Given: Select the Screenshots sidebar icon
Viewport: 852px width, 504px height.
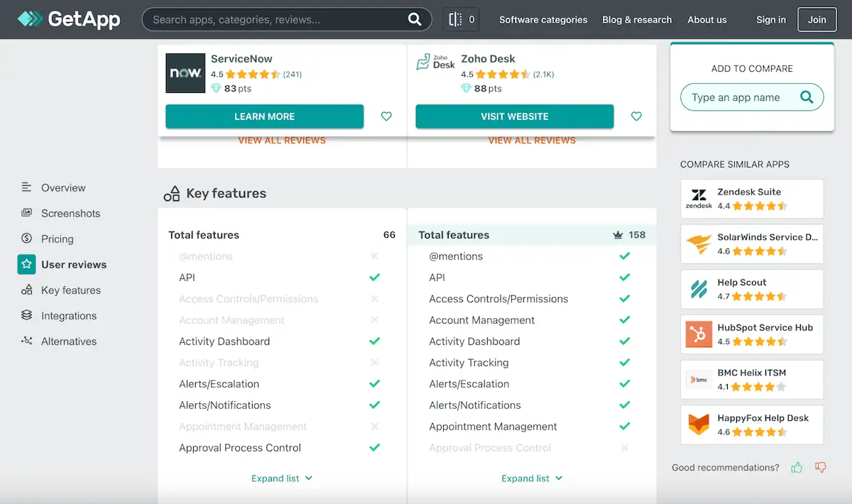Looking at the screenshot, I should [x=26, y=213].
